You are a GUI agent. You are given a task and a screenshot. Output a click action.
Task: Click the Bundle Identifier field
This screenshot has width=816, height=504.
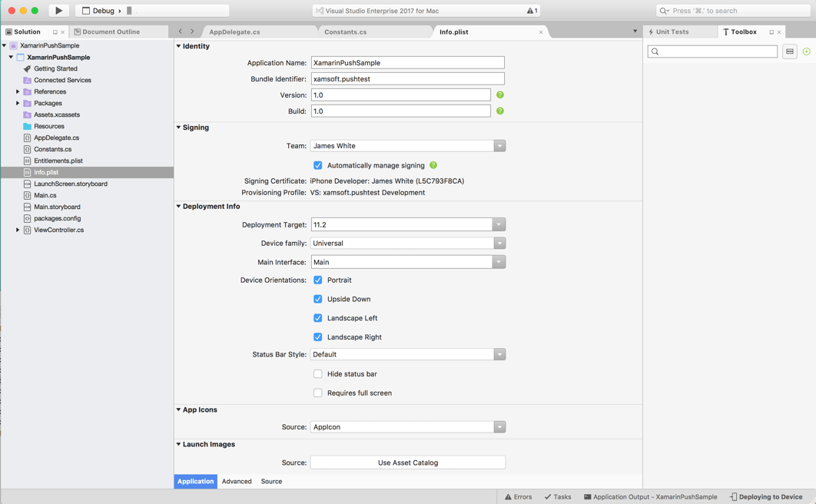tap(408, 78)
